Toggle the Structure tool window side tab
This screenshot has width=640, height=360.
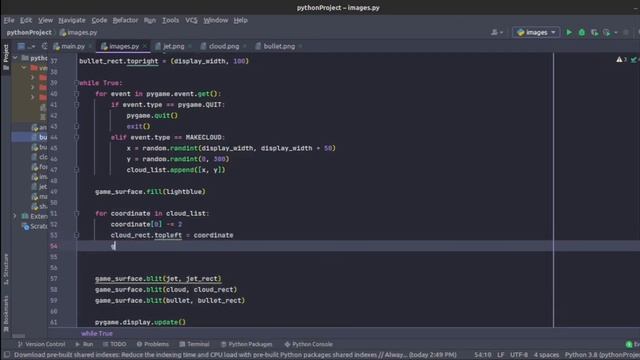point(6,269)
